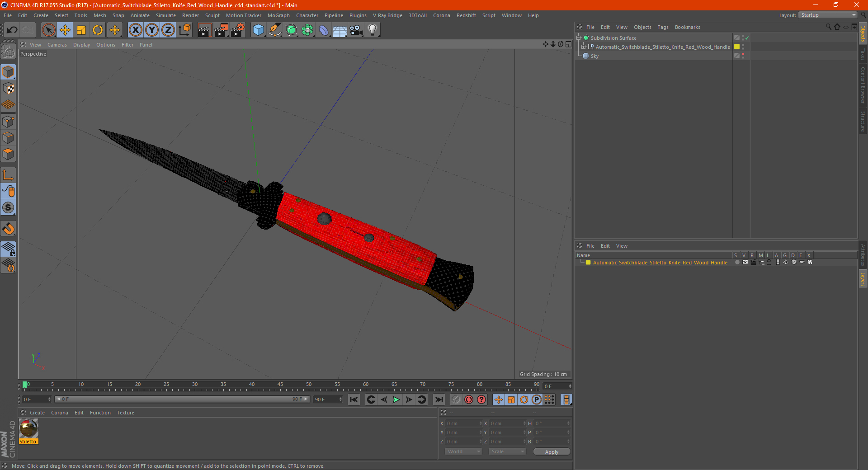The height and width of the screenshot is (470, 868).
Task: Activate the Move tool
Action: coord(65,30)
